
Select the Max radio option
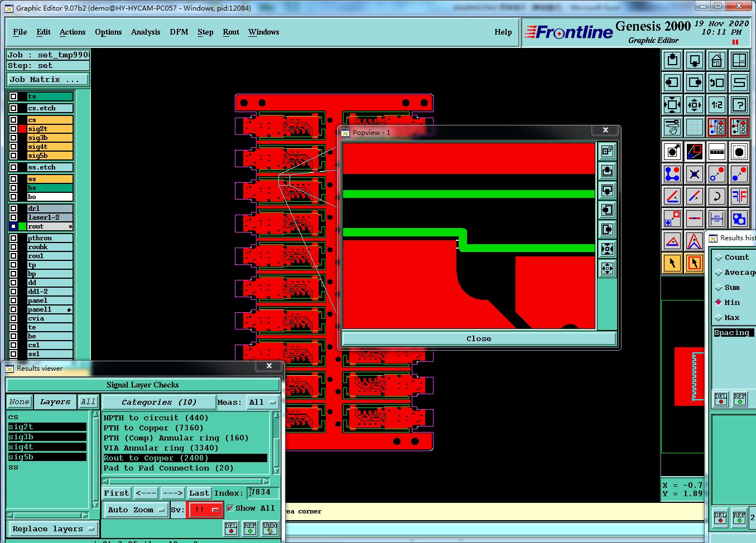pos(719,317)
